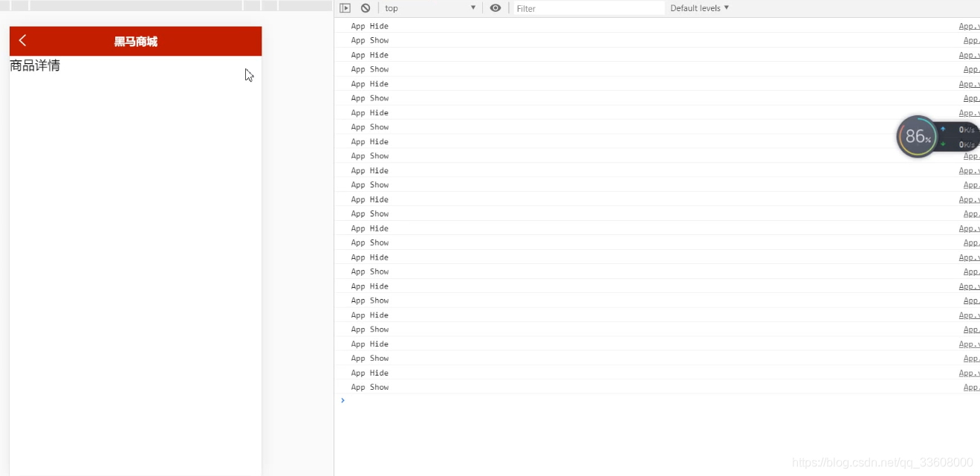Select the 商品详情 text on the page

point(35,65)
